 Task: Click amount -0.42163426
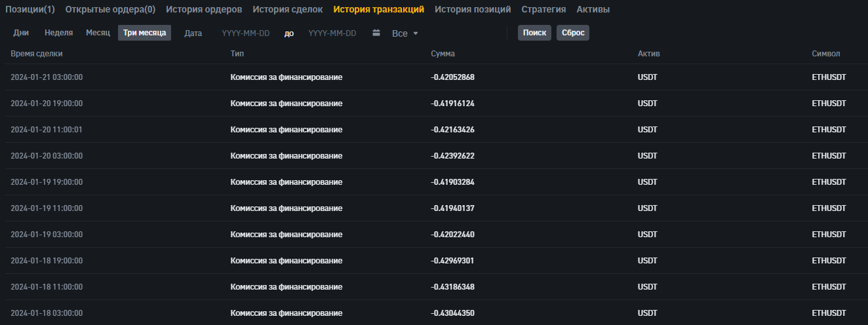pyautogui.click(x=452, y=130)
